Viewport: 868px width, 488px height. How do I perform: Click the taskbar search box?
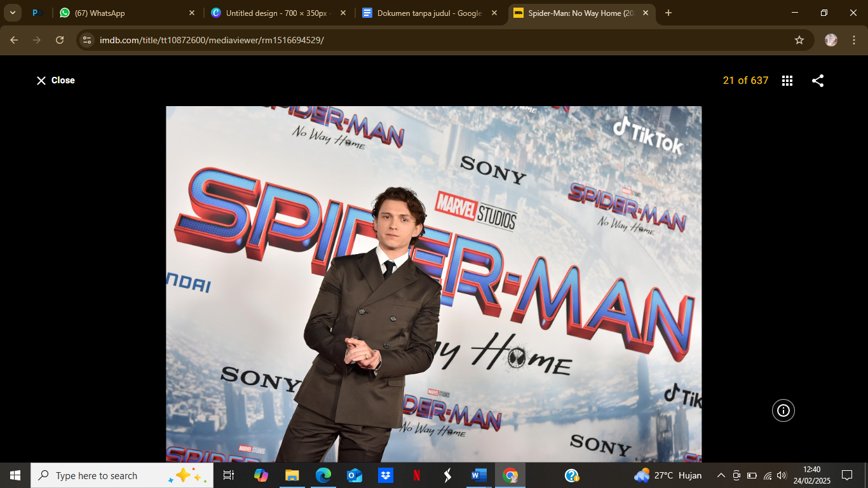tap(122, 475)
